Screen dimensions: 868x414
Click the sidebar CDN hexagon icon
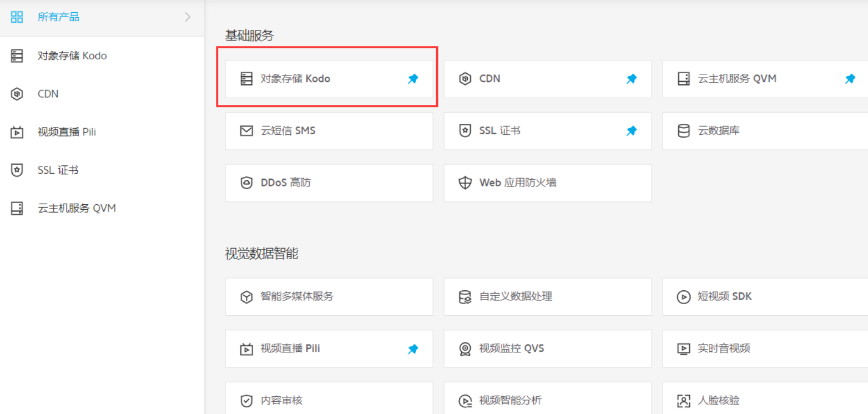point(17,94)
